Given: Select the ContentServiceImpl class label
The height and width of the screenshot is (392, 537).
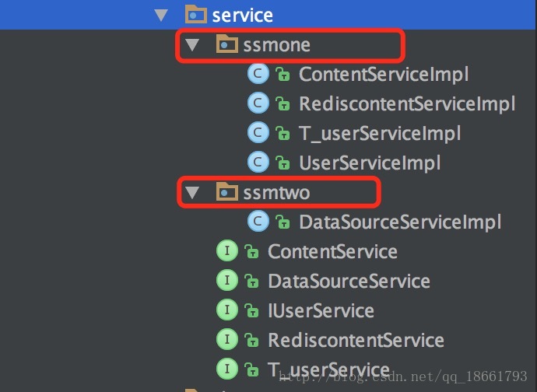Looking at the screenshot, I should (384, 74).
